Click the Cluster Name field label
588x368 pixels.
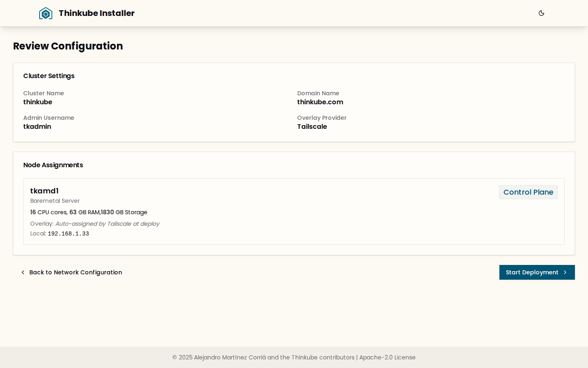click(x=44, y=93)
